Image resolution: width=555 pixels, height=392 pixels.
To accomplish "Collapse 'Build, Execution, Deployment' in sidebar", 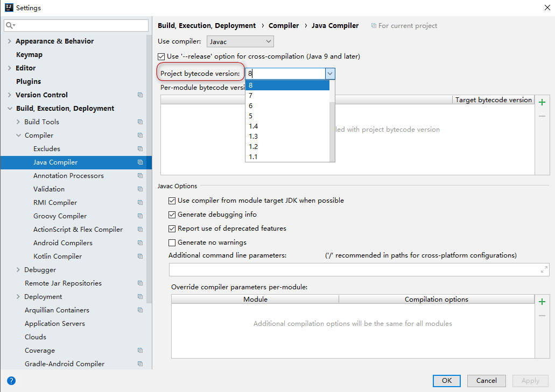I will (10, 108).
